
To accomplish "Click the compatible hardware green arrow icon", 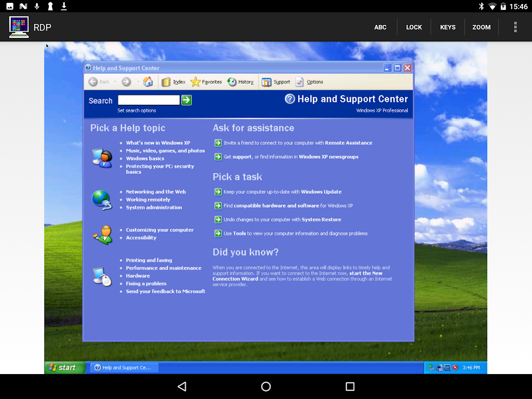I will point(218,205).
